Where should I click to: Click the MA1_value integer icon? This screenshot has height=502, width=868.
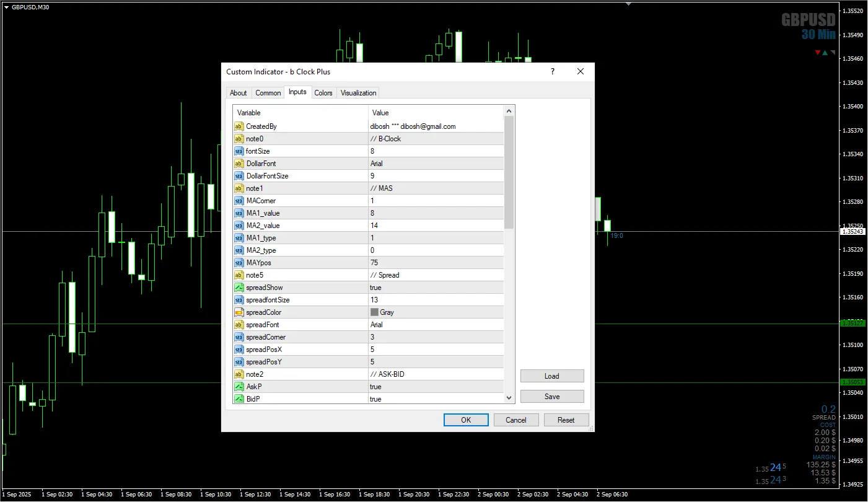(239, 213)
